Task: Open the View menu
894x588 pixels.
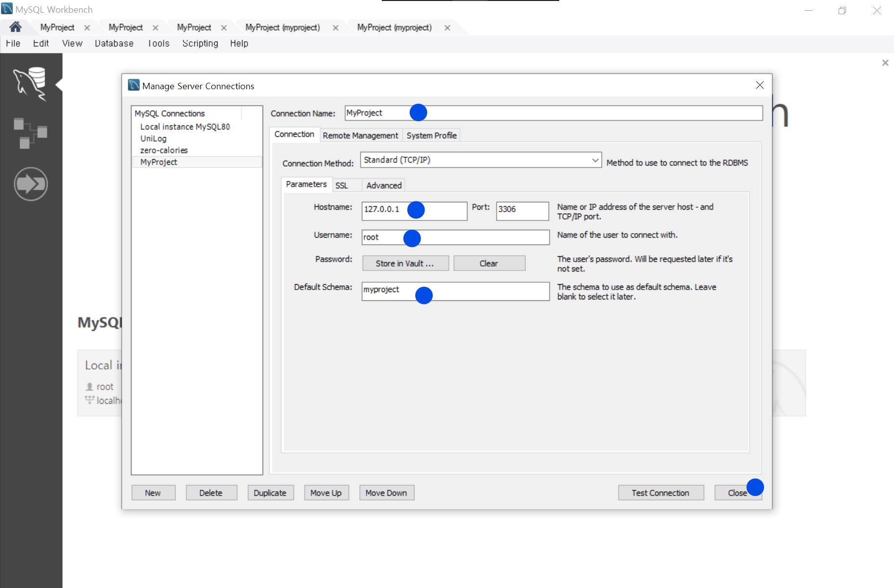Action: click(x=72, y=44)
